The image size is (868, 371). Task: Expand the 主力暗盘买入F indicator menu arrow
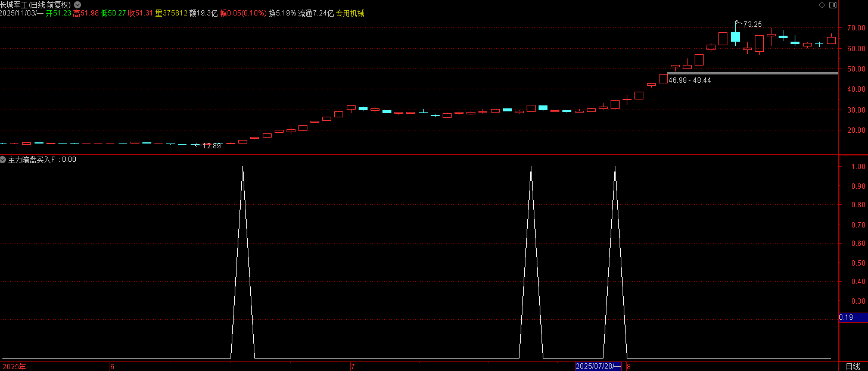[3, 160]
